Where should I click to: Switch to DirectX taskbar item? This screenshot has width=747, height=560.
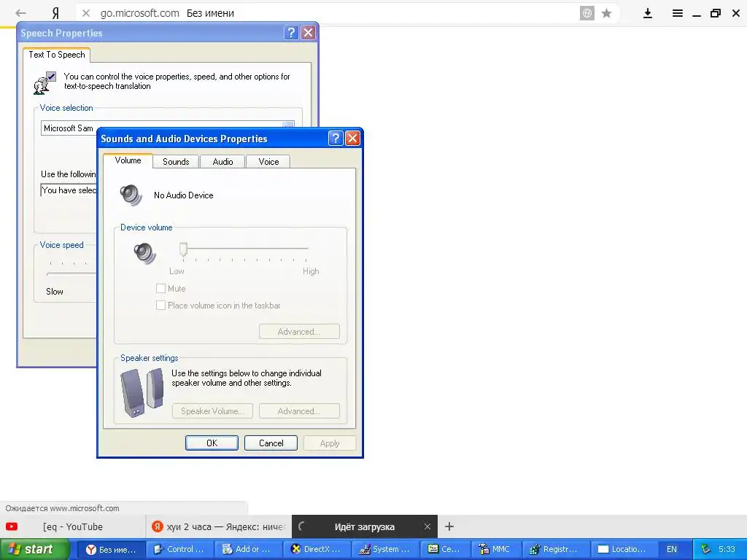317,549
